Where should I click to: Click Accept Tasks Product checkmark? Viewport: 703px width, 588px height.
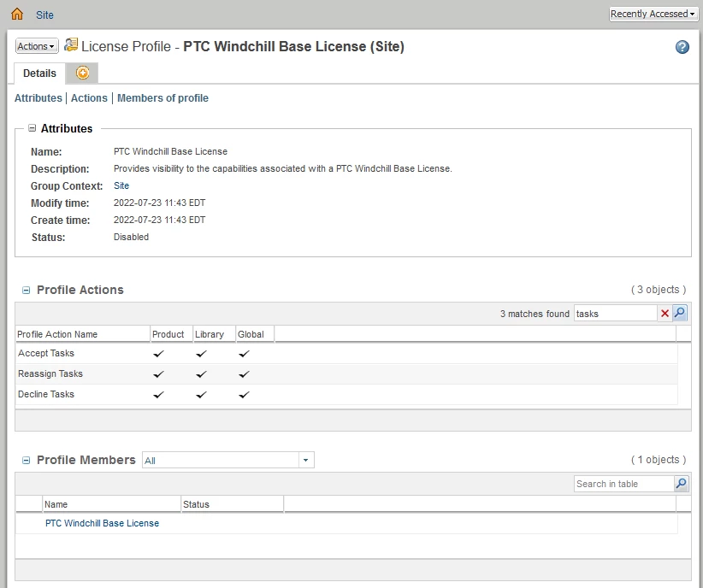pos(159,354)
